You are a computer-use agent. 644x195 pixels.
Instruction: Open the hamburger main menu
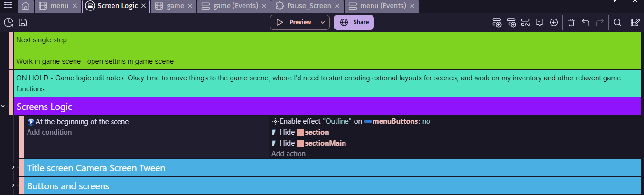click(8, 6)
